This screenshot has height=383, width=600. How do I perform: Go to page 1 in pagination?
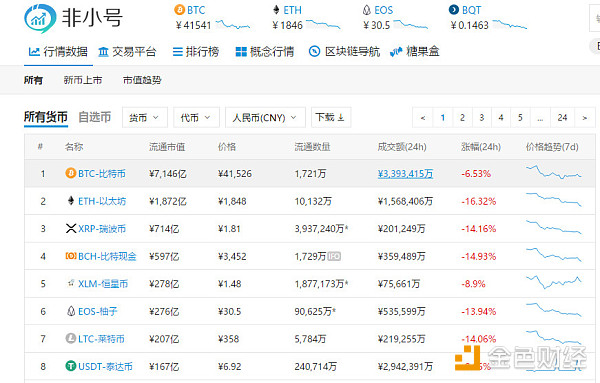click(443, 118)
